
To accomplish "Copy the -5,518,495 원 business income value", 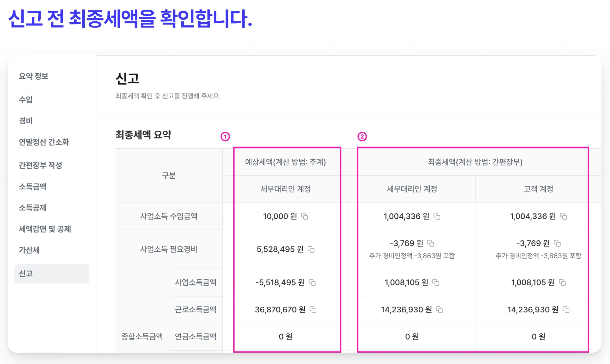I will point(312,282).
